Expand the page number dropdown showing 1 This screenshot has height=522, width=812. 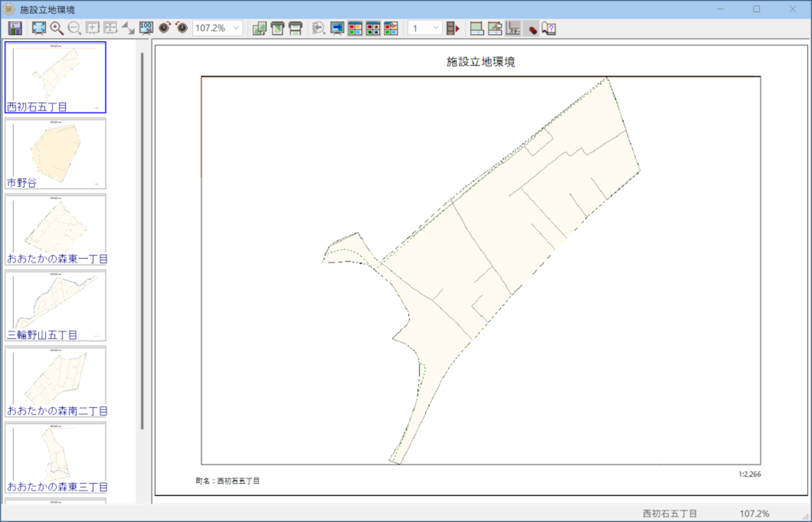click(436, 28)
